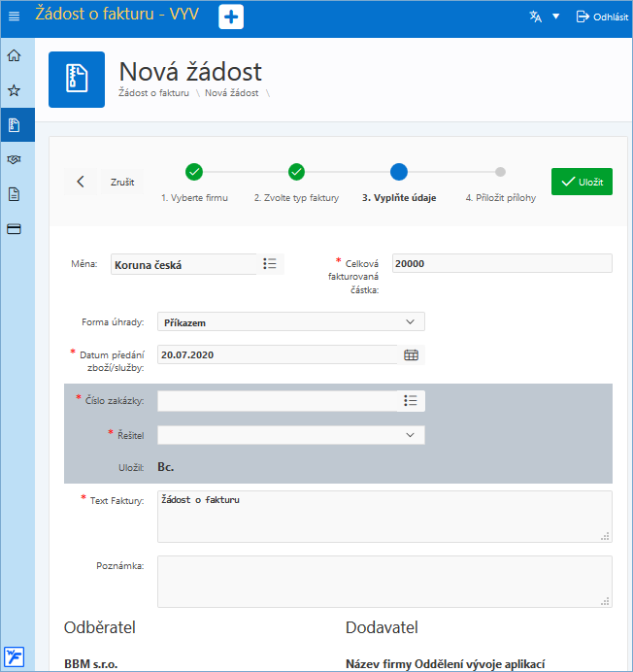Open the credit card icon in sidebar

[x=15, y=229]
